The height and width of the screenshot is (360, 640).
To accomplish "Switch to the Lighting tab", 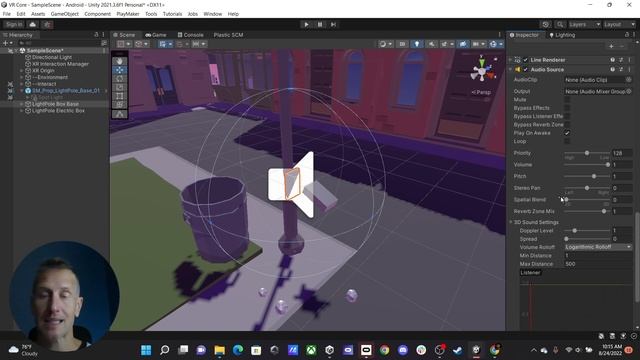I will click(562, 35).
